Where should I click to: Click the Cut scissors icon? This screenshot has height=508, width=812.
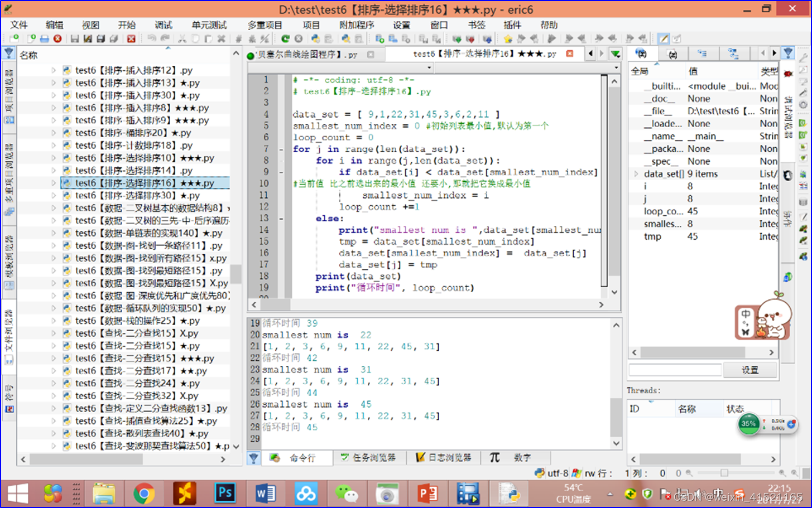[x=182, y=39]
